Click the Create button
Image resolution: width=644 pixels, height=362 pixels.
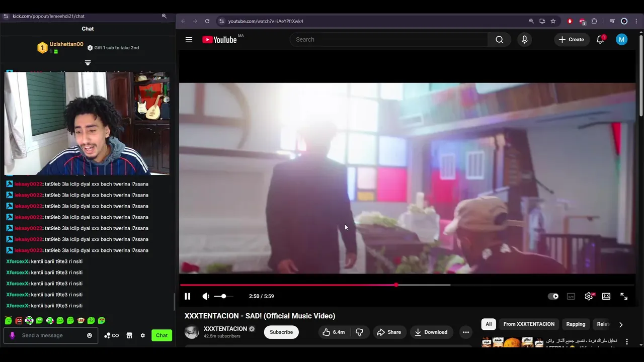click(571, 40)
